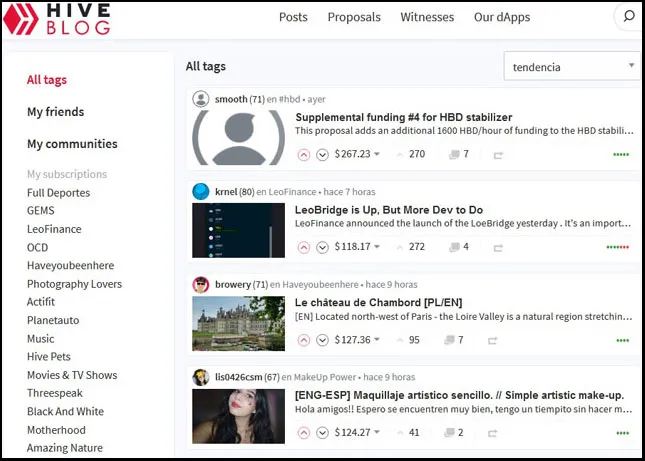Click krnel's blue avatar icon
The width and height of the screenshot is (645, 461).
click(x=201, y=192)
